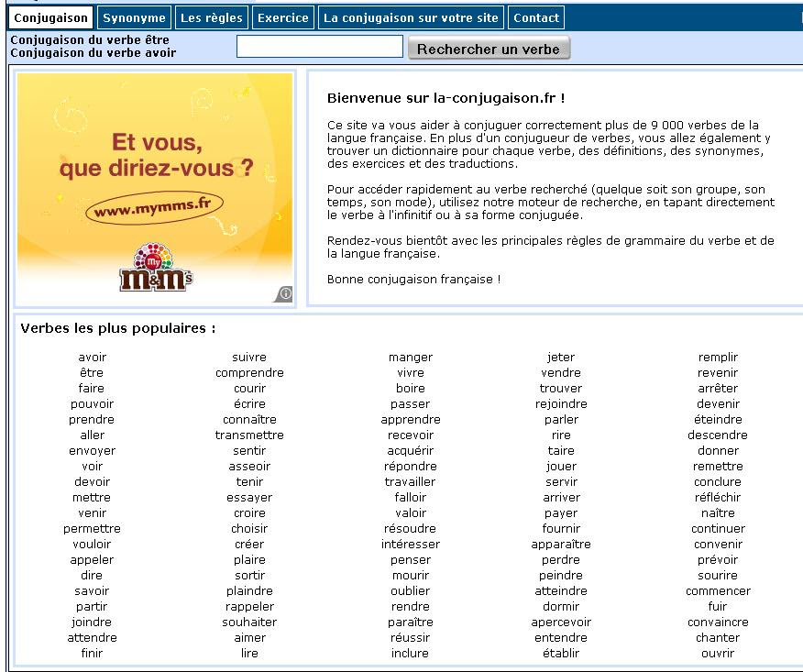
Task: Select the verb transmettre
Action: click(249, 435)
